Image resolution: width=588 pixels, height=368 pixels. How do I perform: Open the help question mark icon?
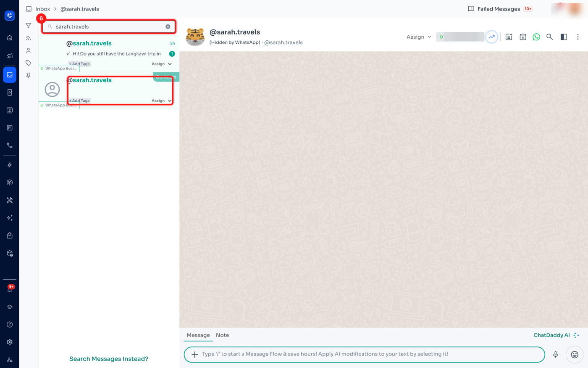click(x=10, y=325)
